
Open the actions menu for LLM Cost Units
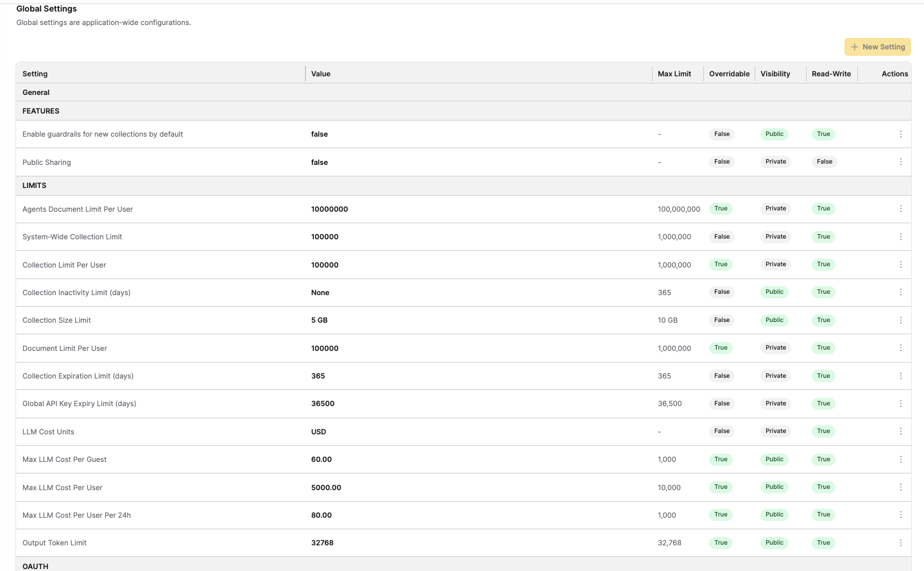click(900, 431)
